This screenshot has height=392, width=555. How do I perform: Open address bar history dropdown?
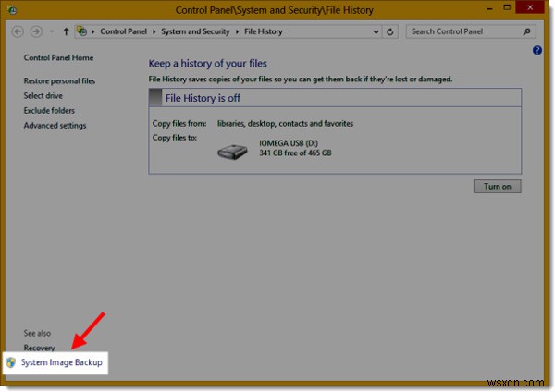click(x=376, y=31)
